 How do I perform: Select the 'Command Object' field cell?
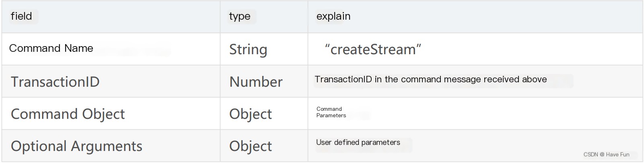point(111,113)
